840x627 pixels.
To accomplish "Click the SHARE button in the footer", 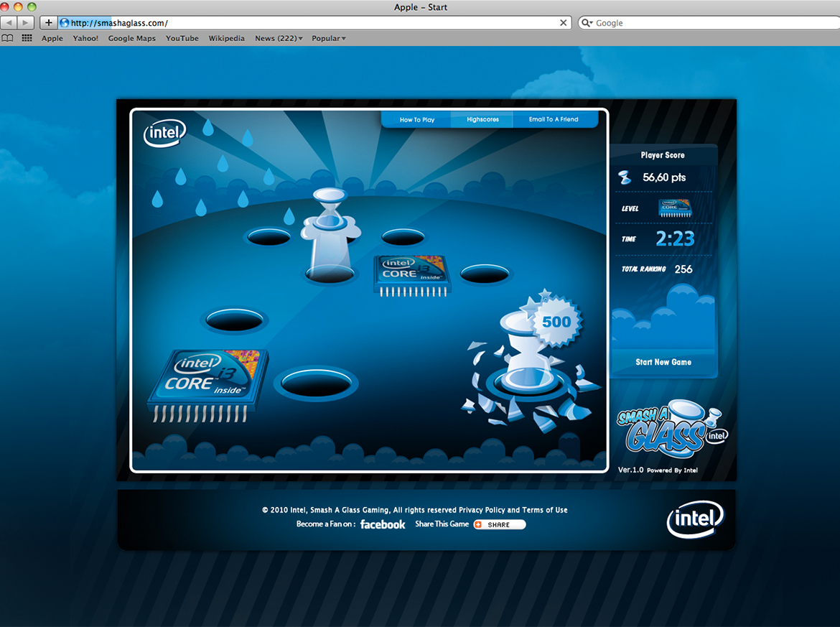I will [x=499, y=524].
